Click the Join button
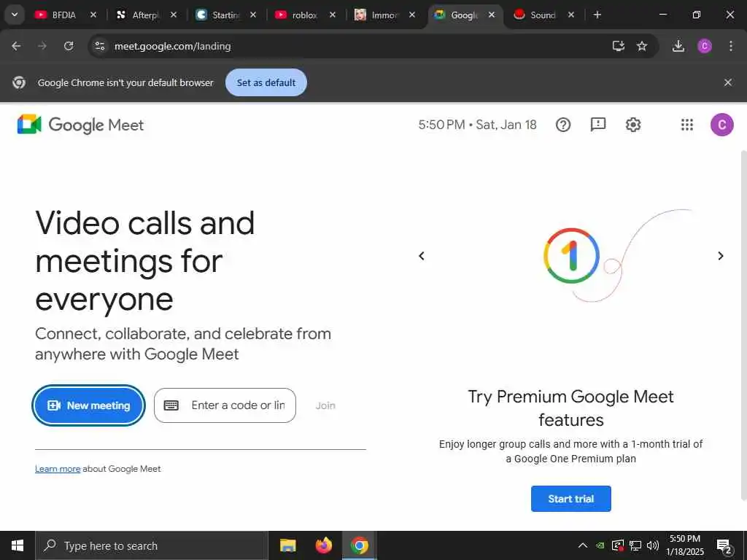Viewport: 747px width, 560px height. pos(325,405)
